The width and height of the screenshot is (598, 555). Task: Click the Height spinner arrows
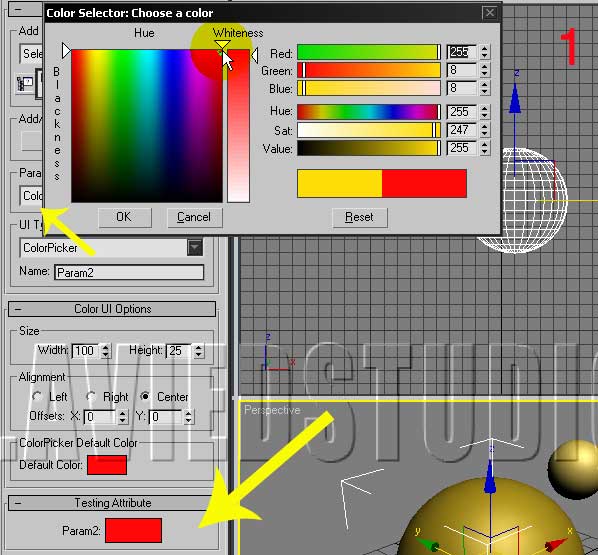pos(198,351)
